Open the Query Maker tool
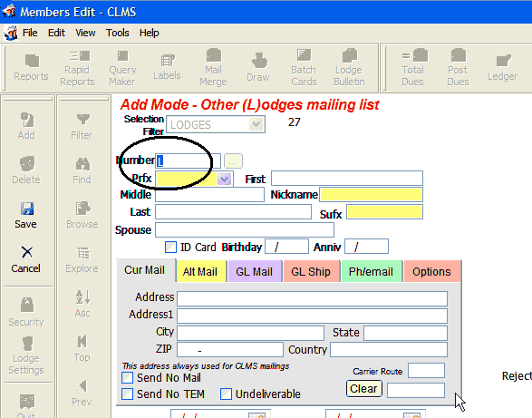The width and height of the screenshot is (532, 418). (123, 55)
